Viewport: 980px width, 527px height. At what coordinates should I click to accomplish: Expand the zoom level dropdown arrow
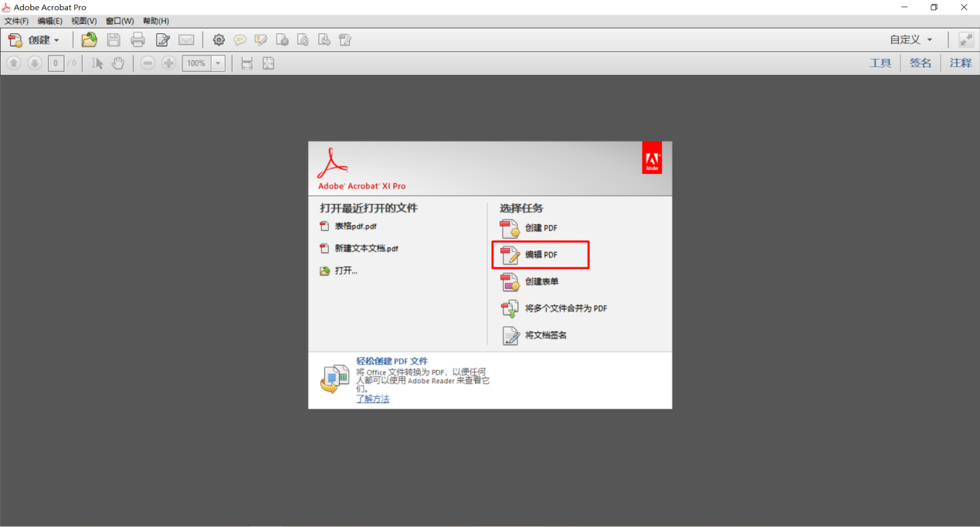218,63
